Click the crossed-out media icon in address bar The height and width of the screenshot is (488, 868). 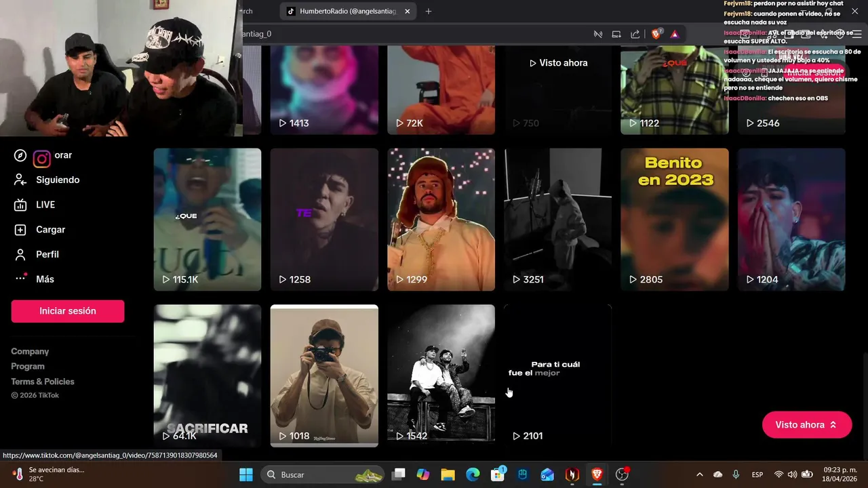click(x=598, y=34)
